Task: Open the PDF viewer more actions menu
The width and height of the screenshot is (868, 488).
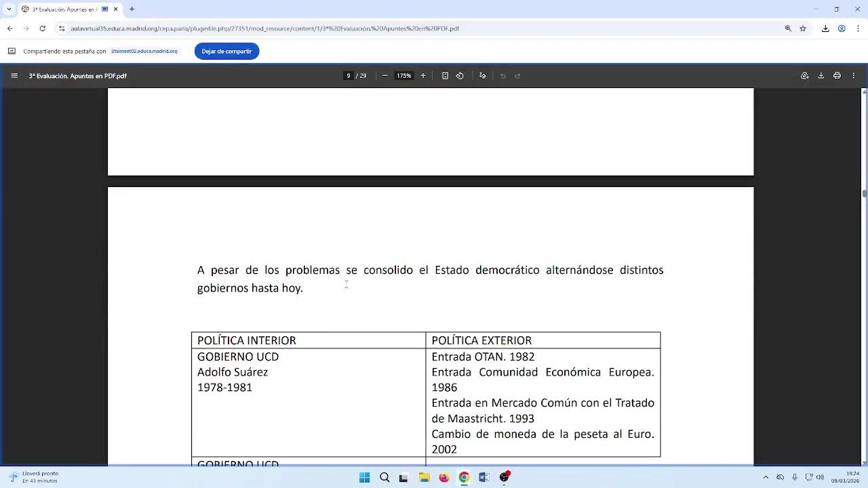Action: click(x=854, y=76)
